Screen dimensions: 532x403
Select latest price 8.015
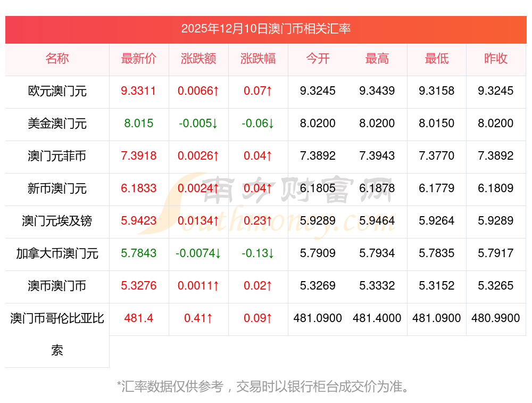click(x=139, y=124)
